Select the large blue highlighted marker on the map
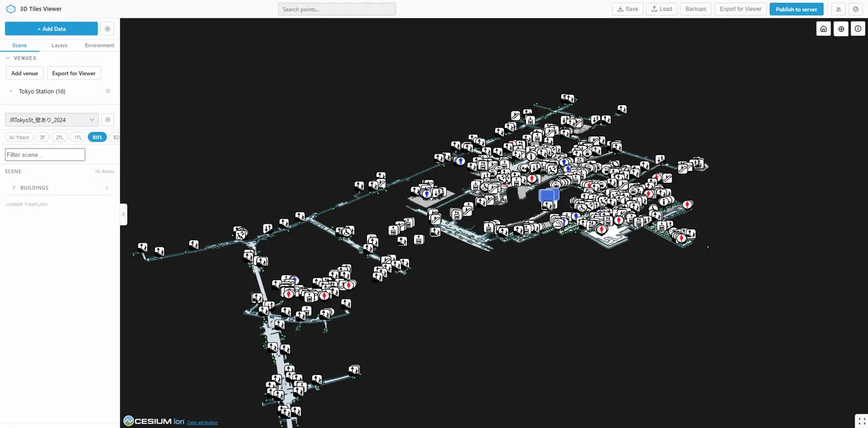The height and width of the screenshot is (428, 868). pos(549,195)
